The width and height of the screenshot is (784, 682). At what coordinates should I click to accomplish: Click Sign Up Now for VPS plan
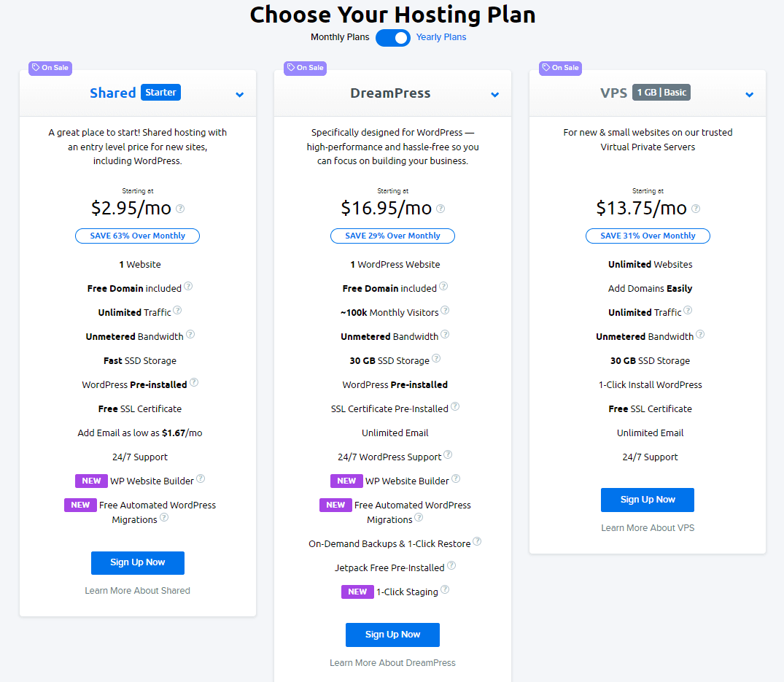pos(648,500)
